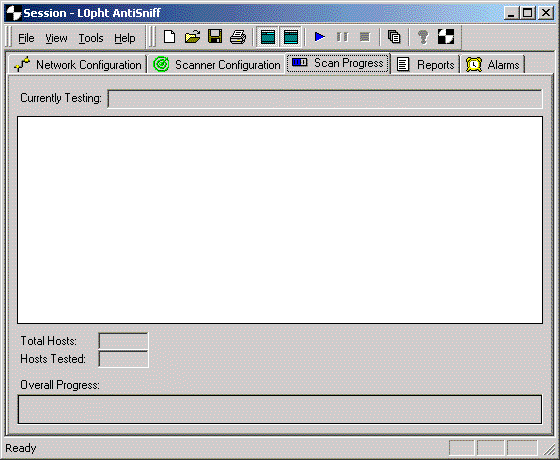Select the Scan Progress tab

pos(338,63)
